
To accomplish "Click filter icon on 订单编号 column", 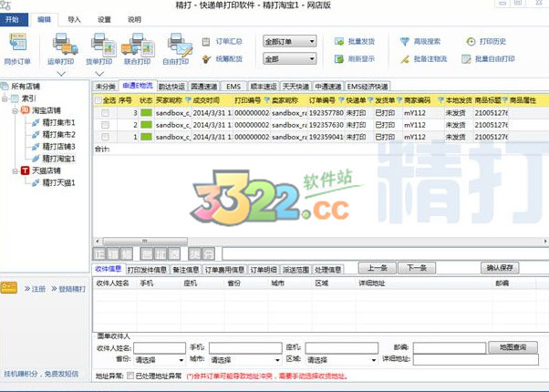I will click(x=341, y=100).
